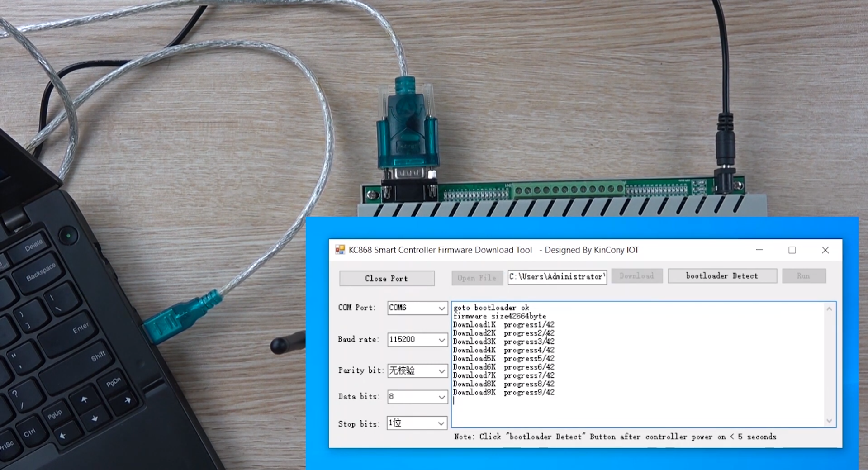The image size is (868, 470).
Task: Click the window title bar text
Action: coord(493,250)
